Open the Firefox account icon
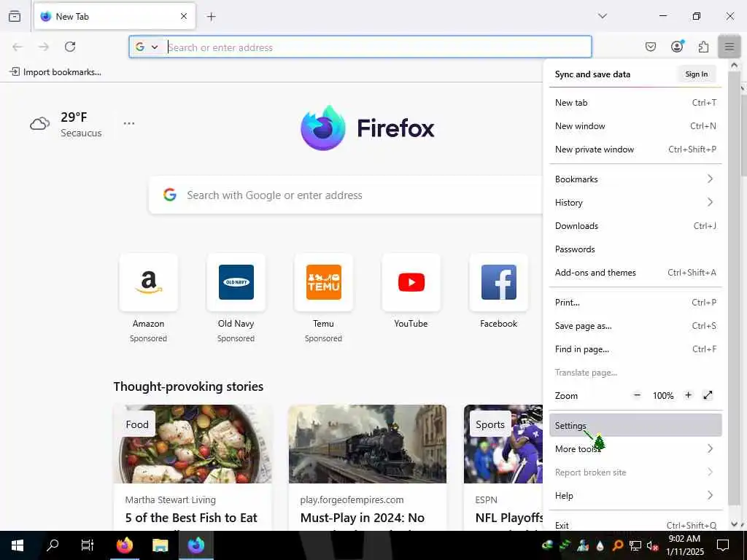 point(677,46)
